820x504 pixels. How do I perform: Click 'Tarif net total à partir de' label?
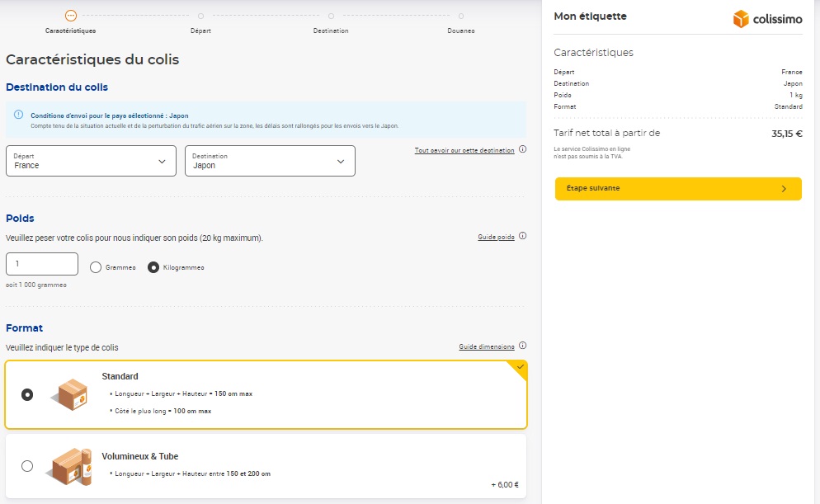(x=606, y=134)
